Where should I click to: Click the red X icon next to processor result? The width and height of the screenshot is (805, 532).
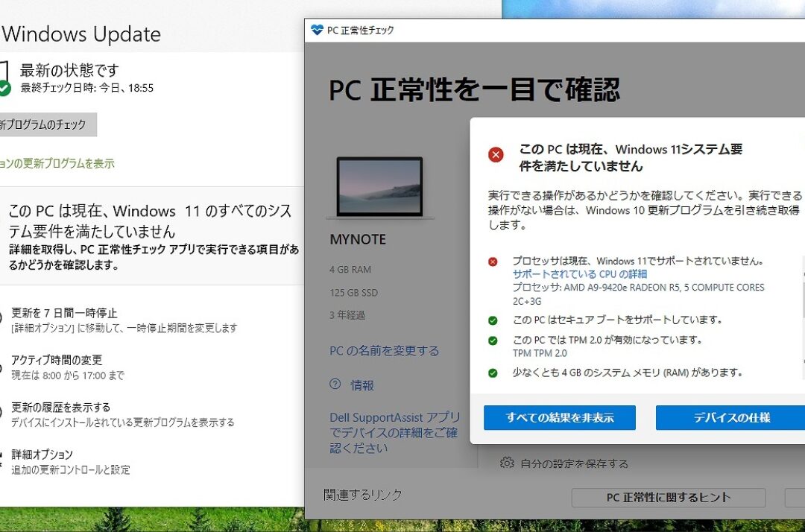[x=493, y=262]
